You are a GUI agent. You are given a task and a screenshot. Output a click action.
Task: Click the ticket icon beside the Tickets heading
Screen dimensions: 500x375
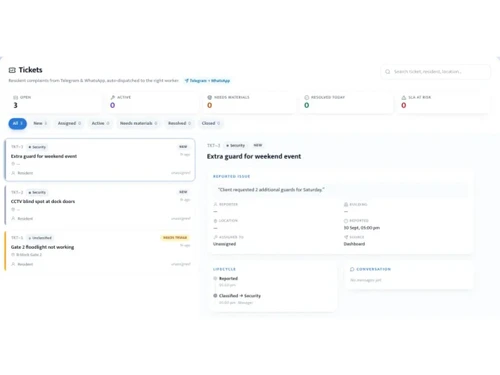click(12, 70)
